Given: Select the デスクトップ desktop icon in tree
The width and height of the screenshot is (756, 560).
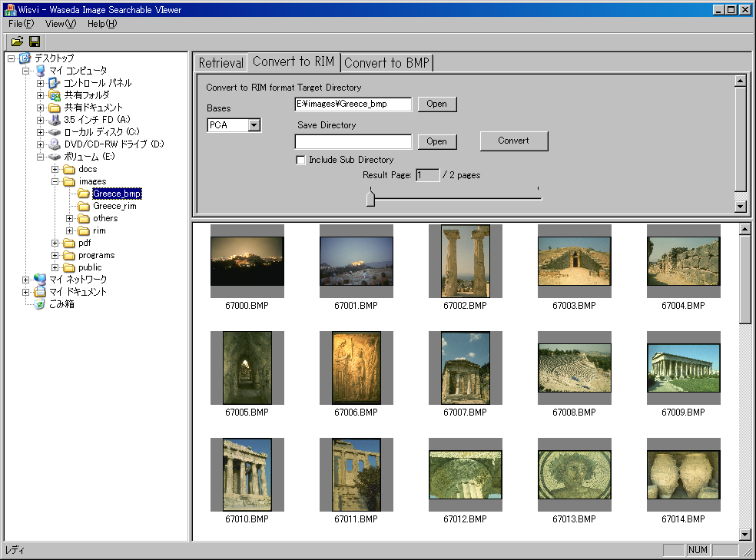Looking at the screenshot, I should tap(25, 58).
